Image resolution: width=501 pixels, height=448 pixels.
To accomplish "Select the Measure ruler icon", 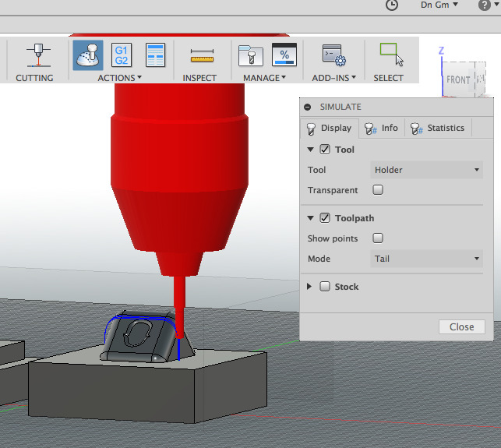I will (202, 55).
